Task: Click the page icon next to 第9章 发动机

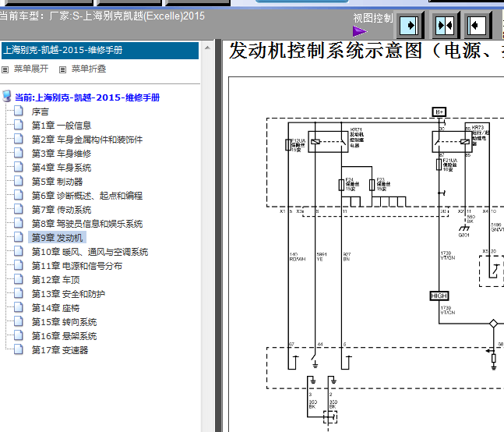Action: point(19,237)
